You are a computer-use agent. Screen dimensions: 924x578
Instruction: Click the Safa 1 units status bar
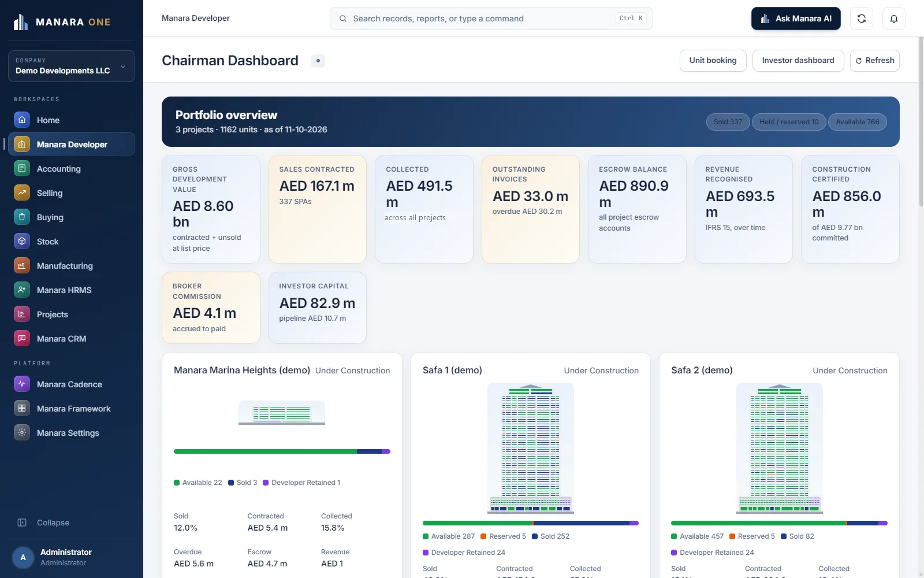pos(531,523)
